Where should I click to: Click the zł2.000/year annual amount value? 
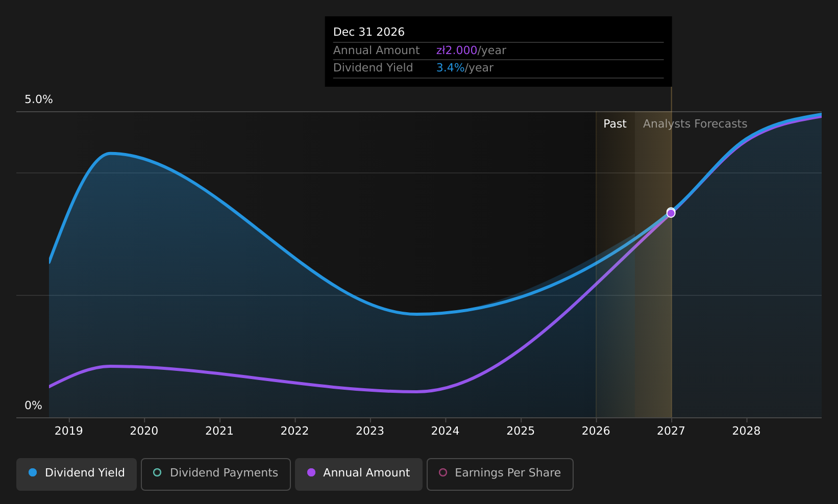coord(471,51)
